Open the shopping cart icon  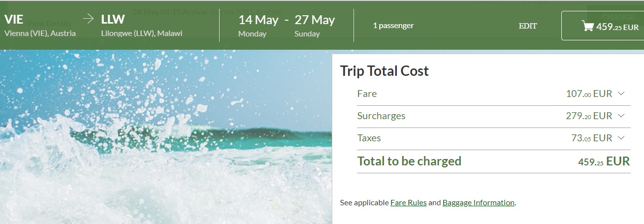point(587,26)
